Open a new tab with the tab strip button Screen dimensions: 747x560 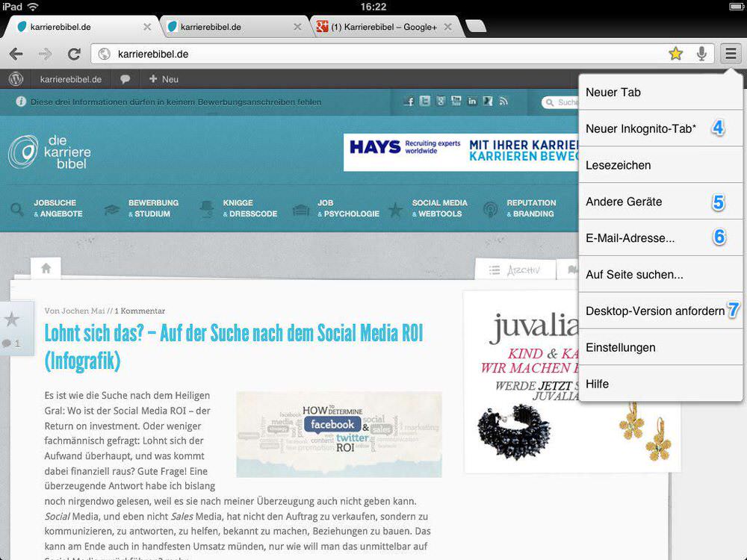pos(475,26)
